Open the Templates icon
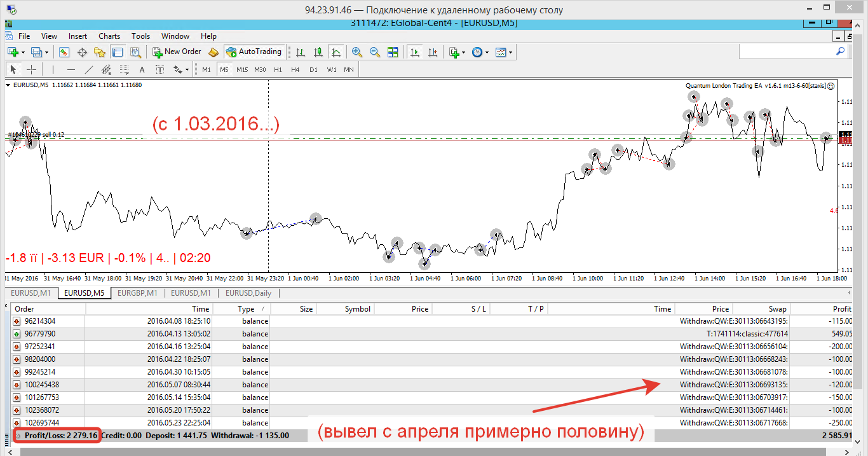Viewport: 868px width, 456px height. (501, 52)
